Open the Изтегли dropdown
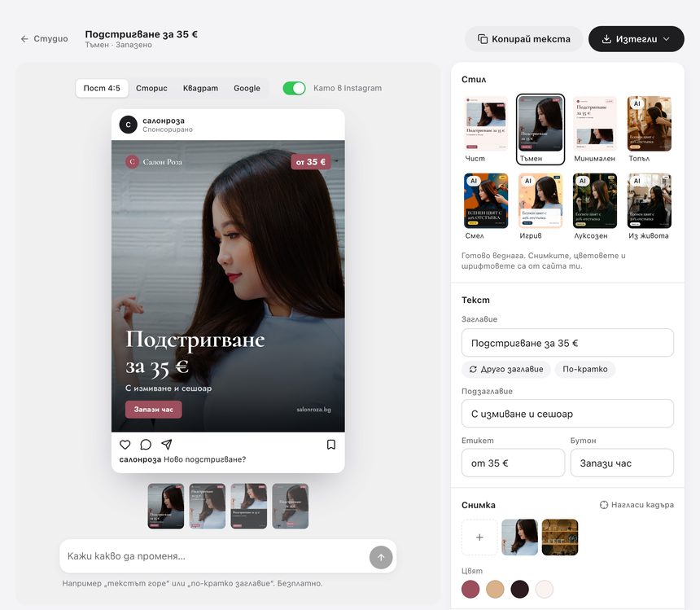 pyautogui.click(x=637, y=39)
